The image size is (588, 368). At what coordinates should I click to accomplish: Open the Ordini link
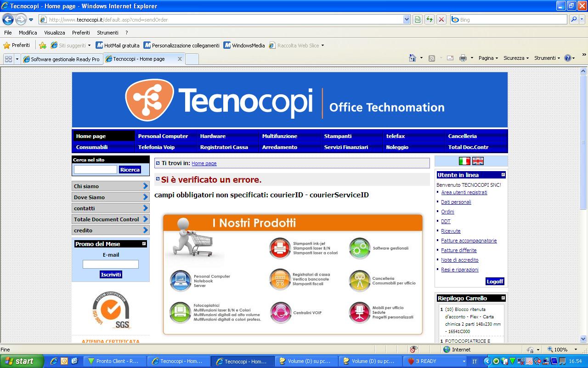click(x=447, y=212)
